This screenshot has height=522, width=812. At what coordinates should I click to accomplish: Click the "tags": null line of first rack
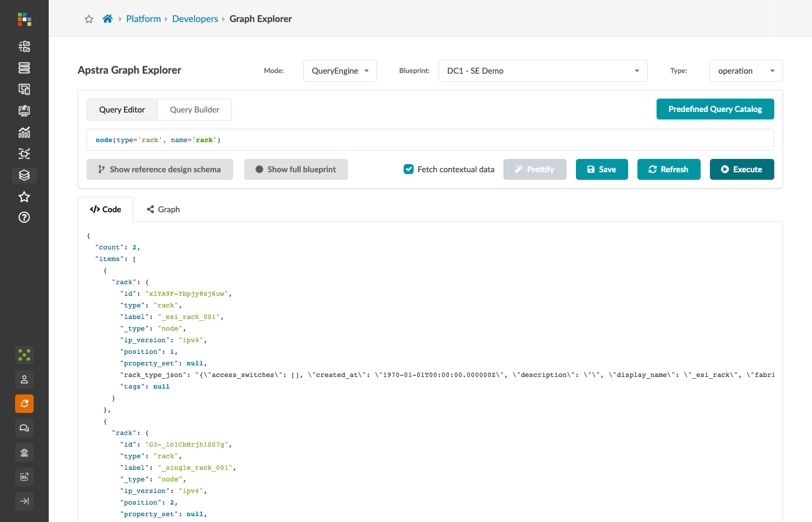click(x=145, y=386)
